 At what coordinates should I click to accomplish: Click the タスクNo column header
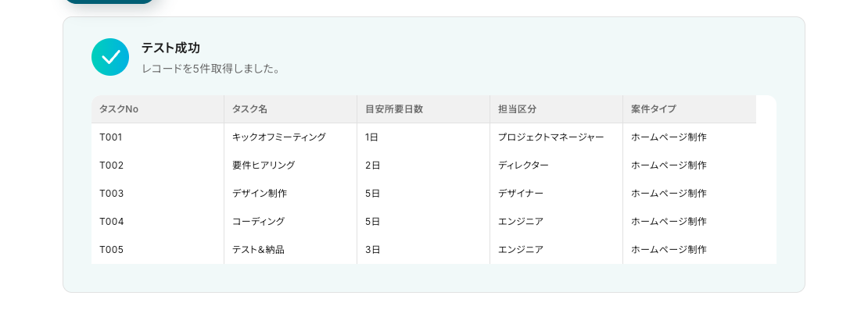[119, 109]
